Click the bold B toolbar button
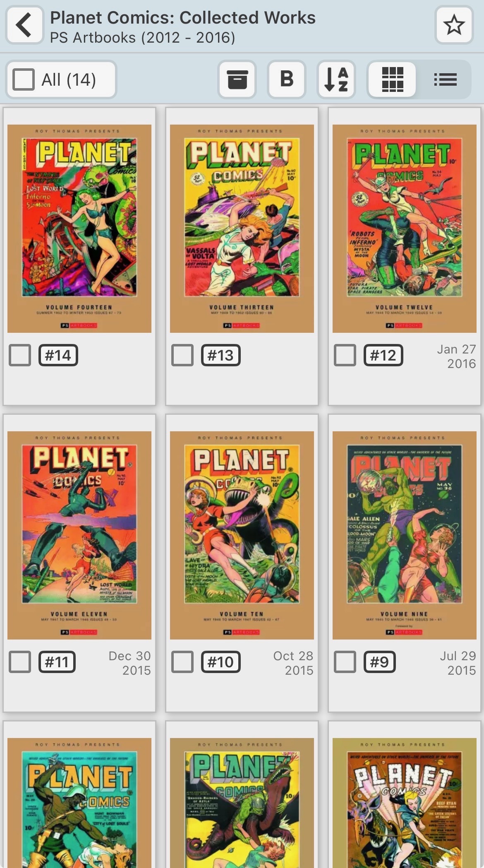 click(287, 79)
